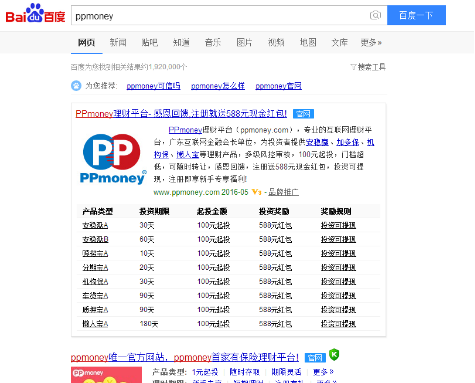Screen dimensions: 475x383
Task: Open product link in 10天 row
Action: (x=95, y=253)
